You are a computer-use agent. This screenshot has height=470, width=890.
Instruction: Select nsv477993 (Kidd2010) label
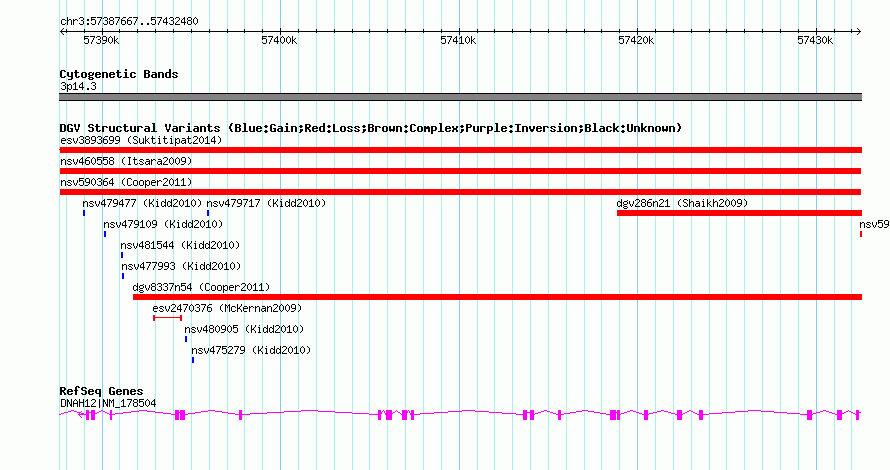pos(181,266)
